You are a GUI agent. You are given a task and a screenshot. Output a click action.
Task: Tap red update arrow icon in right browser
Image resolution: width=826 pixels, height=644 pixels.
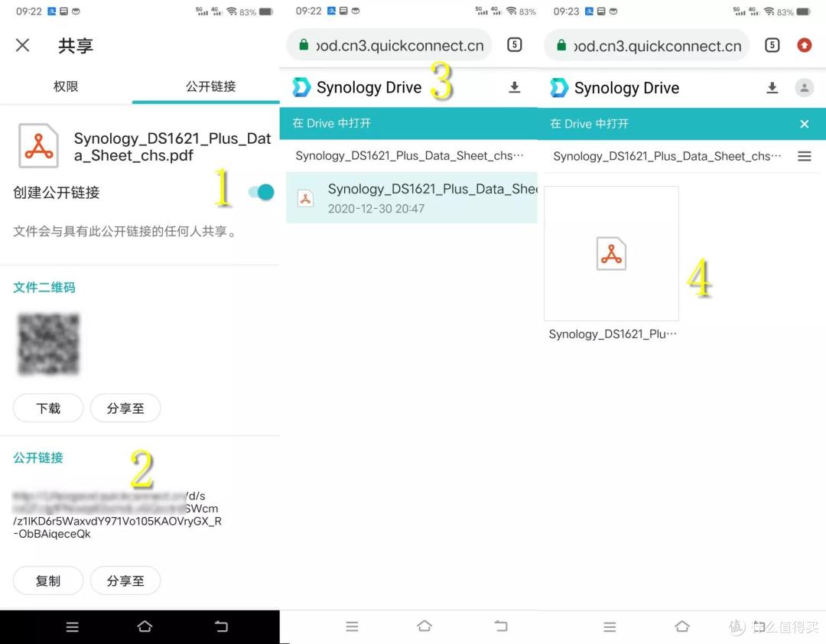pos(805,45)
